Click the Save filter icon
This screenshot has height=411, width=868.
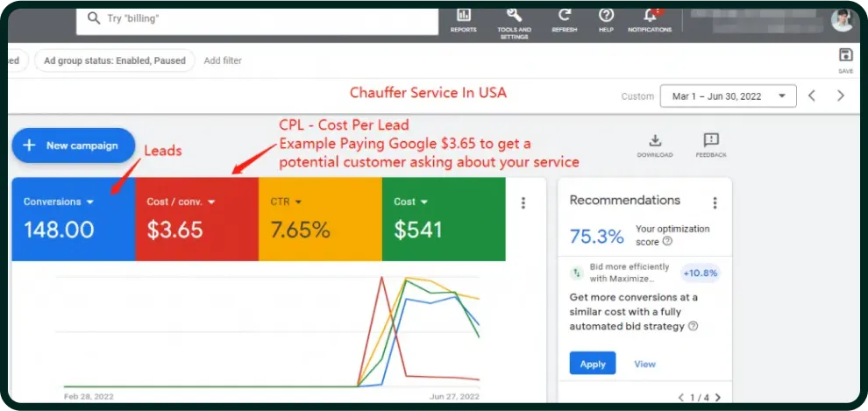click(846, 54)
